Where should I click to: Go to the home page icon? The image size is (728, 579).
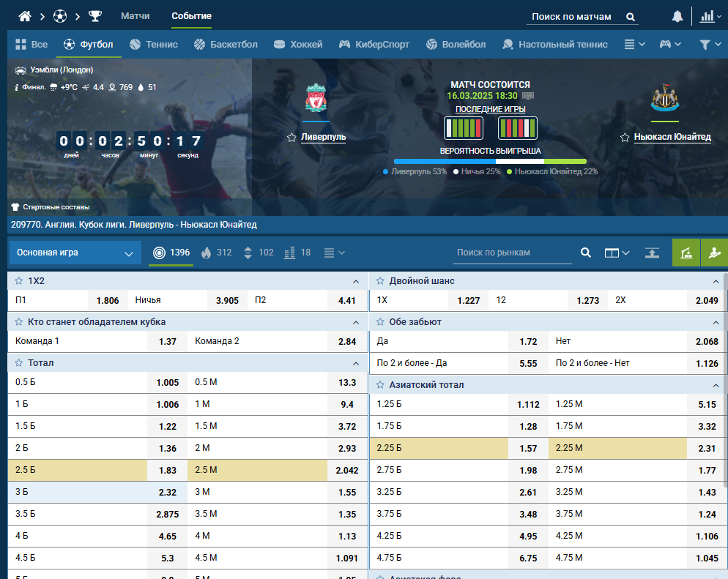tap(25, 16)
